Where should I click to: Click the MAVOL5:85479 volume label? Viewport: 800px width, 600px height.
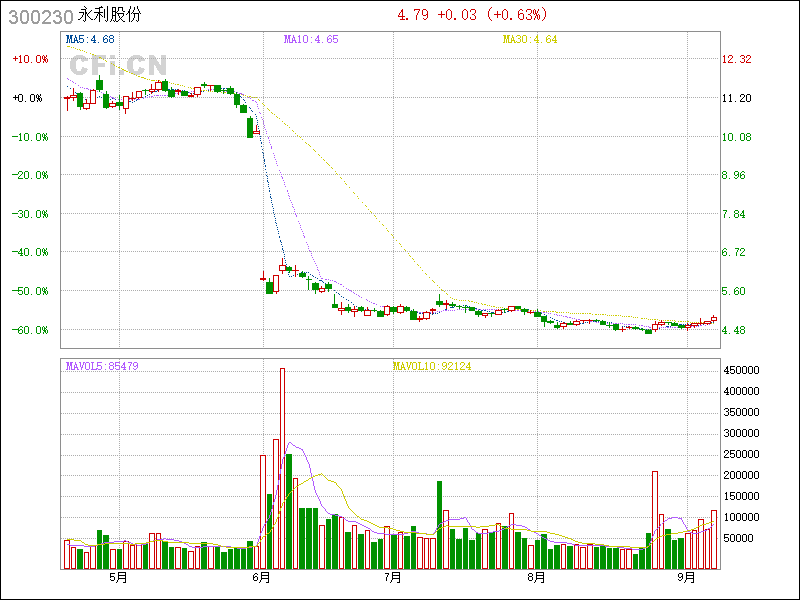(102, 366)
